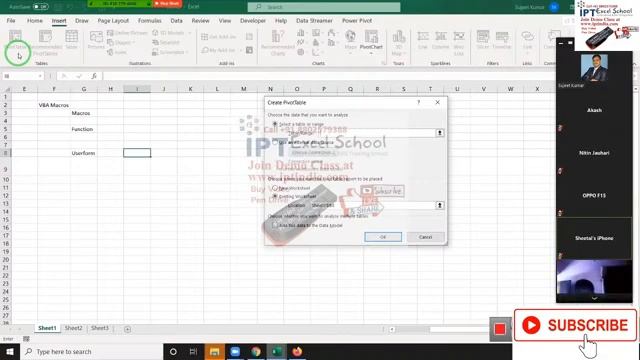This screenshot has width=640, height=360.
Task: Select the New Worksheet radio option
Action: pyautogui.click(x=275, y=188)
